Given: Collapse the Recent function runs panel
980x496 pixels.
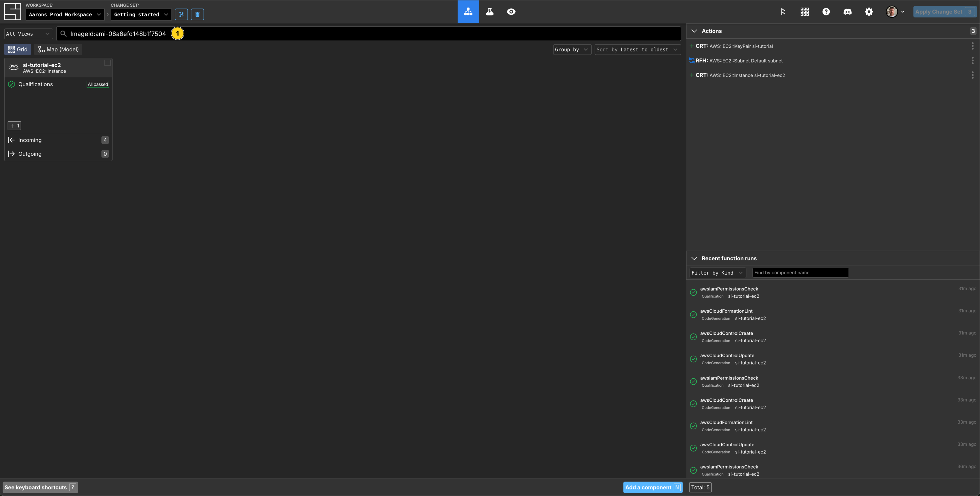Looking at the screenshot, I should click(x=694, y=258).
